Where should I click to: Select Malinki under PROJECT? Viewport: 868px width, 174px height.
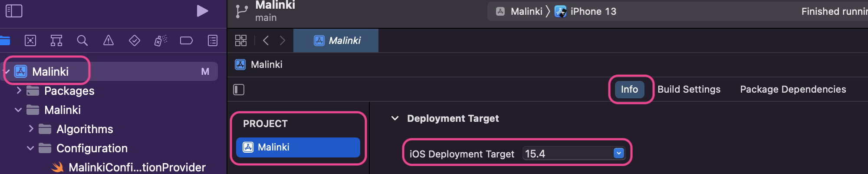[298, 147]
